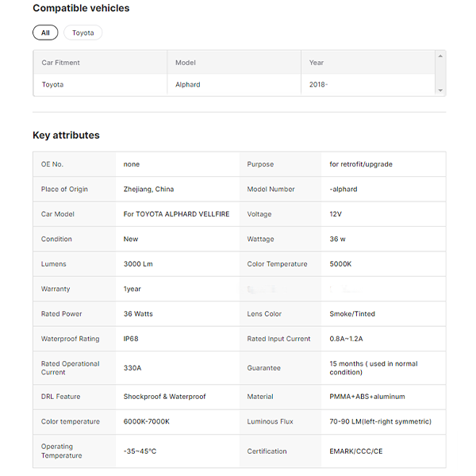
Task: Click the scroll up arrow in vehicles table
Action: [x=440, y=56]
